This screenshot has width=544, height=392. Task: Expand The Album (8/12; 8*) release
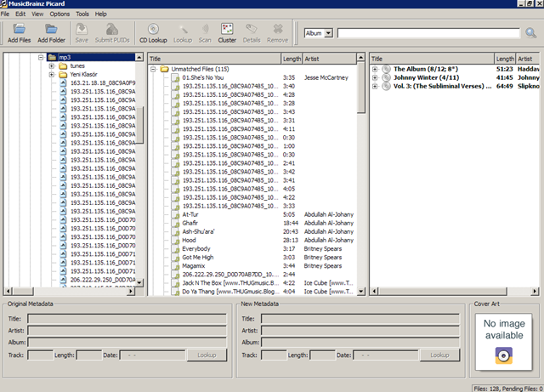click(x=375, y=69)
